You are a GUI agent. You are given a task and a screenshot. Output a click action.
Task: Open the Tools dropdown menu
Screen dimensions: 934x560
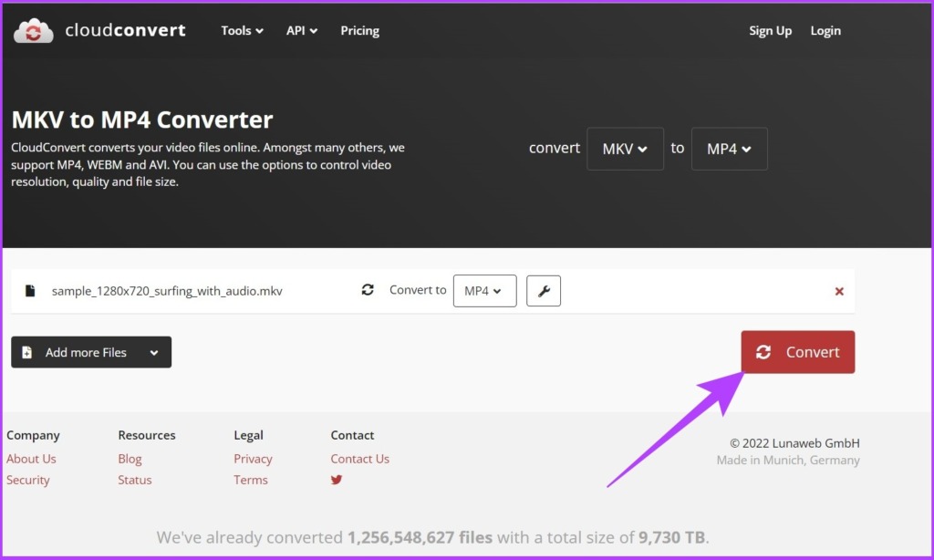coord(242,30)
